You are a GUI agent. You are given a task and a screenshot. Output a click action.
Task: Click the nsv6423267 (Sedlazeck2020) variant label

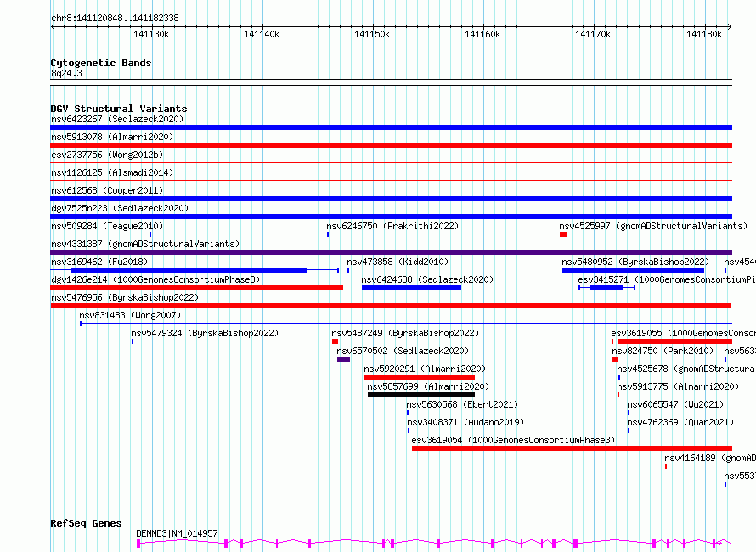pos(117,119)
